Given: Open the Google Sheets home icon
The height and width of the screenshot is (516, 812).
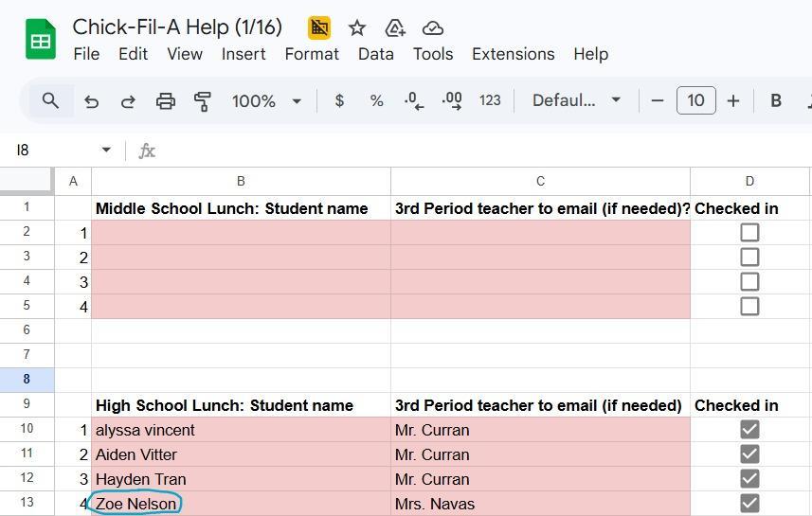Looking at the screenshot, I should (x=41, y=40).
